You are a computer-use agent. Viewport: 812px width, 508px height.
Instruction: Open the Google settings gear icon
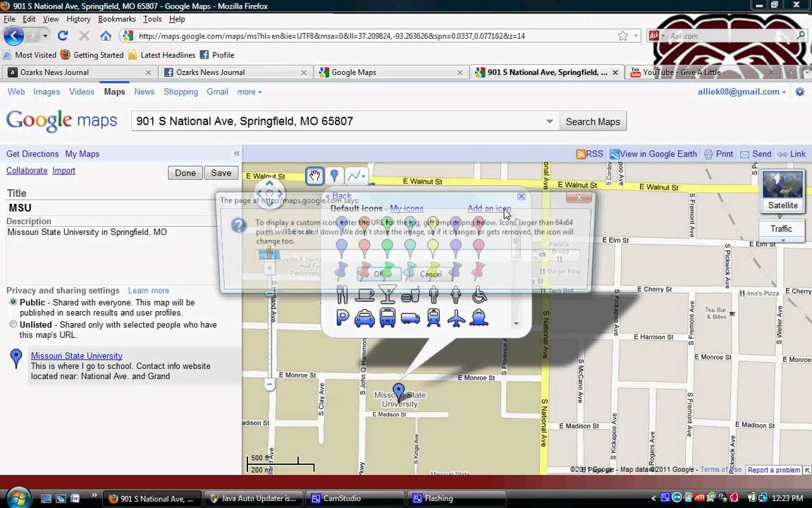pyautogui.click(x=800, y=92)
